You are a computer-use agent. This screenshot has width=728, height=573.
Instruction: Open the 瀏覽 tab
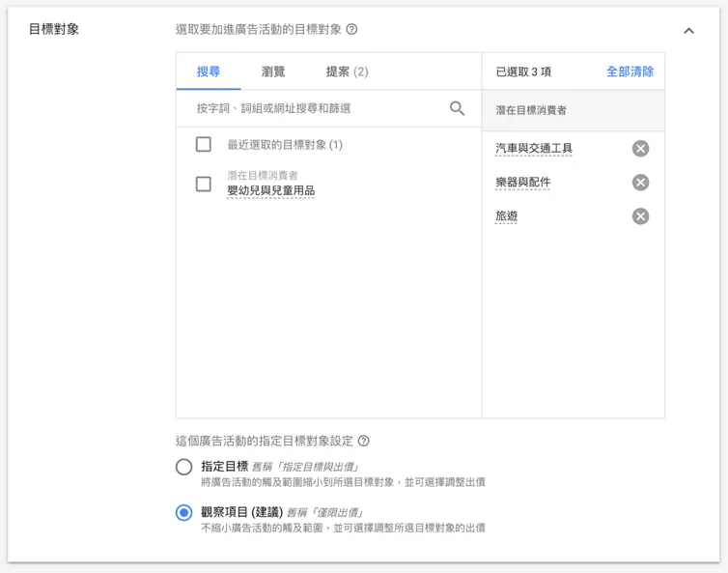point(273,72)
